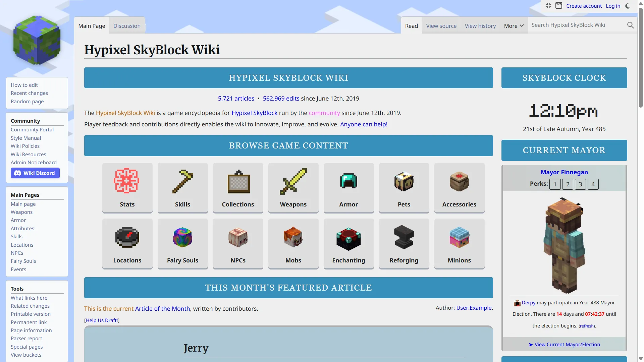Open the Pets bee head icon
This screenshot has width=644, height=362.
pyautogui.click(x=404, y=181)
